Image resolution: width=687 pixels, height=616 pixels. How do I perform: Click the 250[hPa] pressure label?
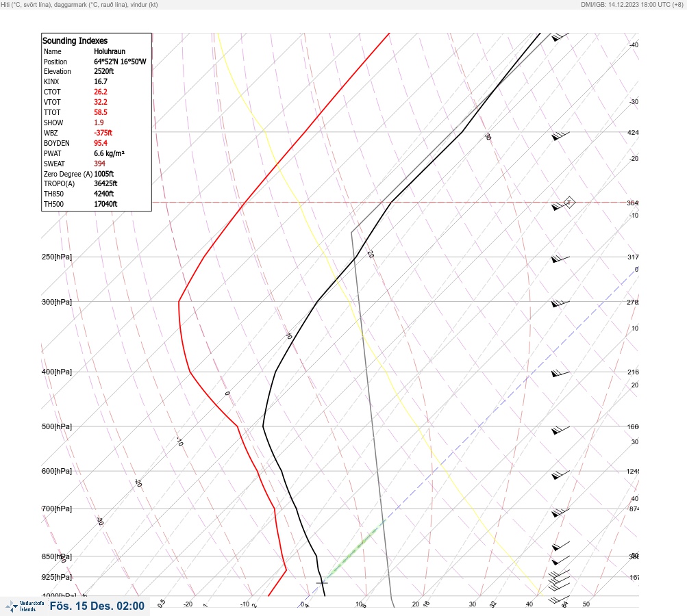tap(57, 257)
